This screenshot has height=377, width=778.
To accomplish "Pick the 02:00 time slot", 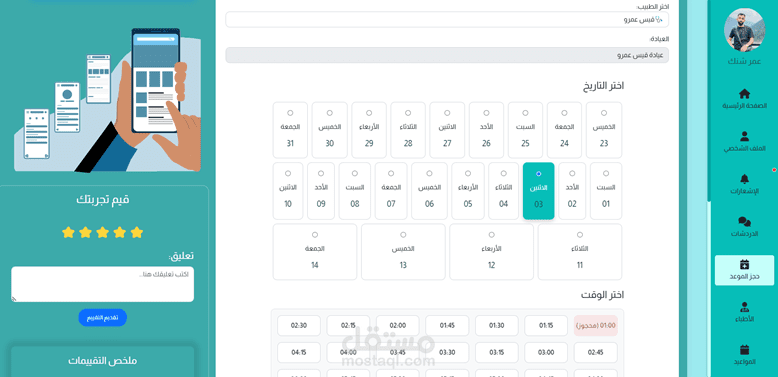I will point(397,326).
